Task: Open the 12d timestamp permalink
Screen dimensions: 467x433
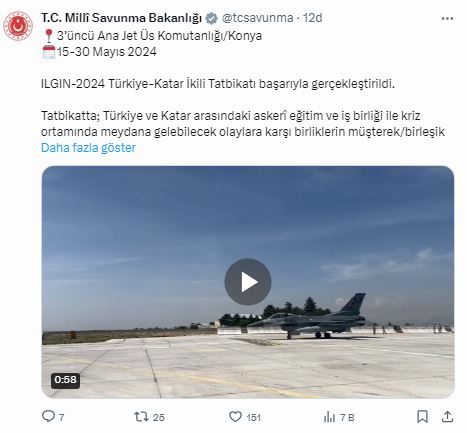Action: pyautogui.click(x=312, y=18)
